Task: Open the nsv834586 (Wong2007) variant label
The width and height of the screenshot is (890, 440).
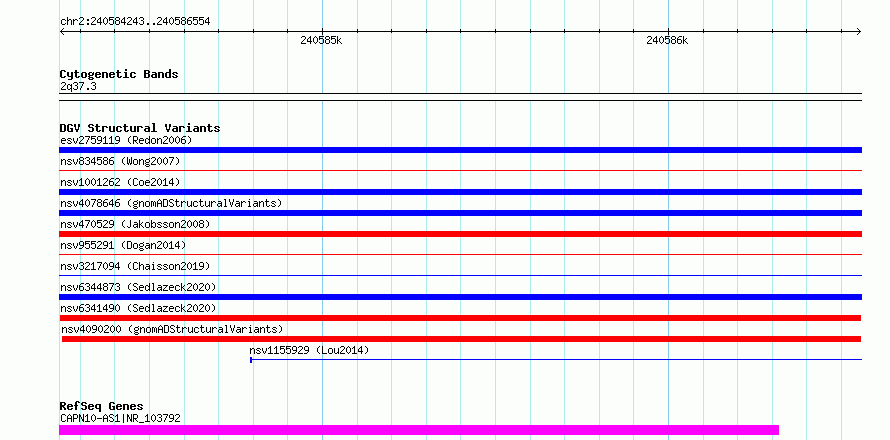Action: tap(120, 162)
